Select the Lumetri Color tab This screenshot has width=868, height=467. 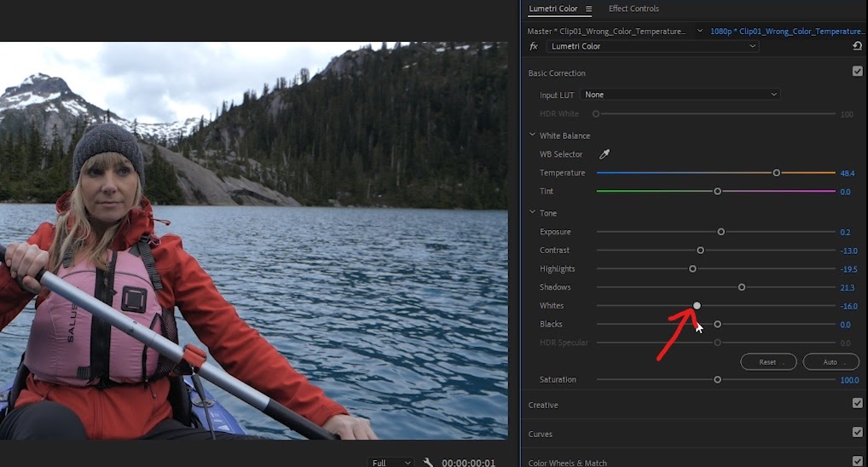pyautogui.click(x=553, y=9)
